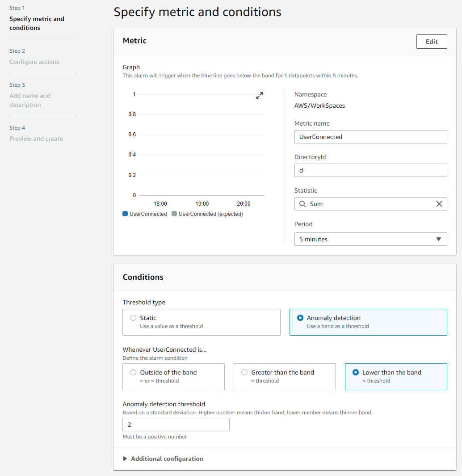Choose Outside of the band condition
Viewport: 462px width, 476px height.
coord(133,372)
